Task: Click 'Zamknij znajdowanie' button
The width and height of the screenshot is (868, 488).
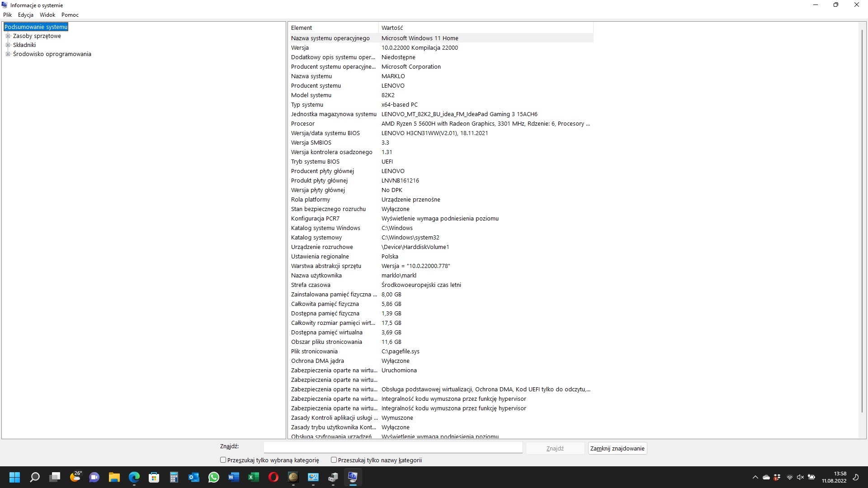Action: tap(617, 448)
